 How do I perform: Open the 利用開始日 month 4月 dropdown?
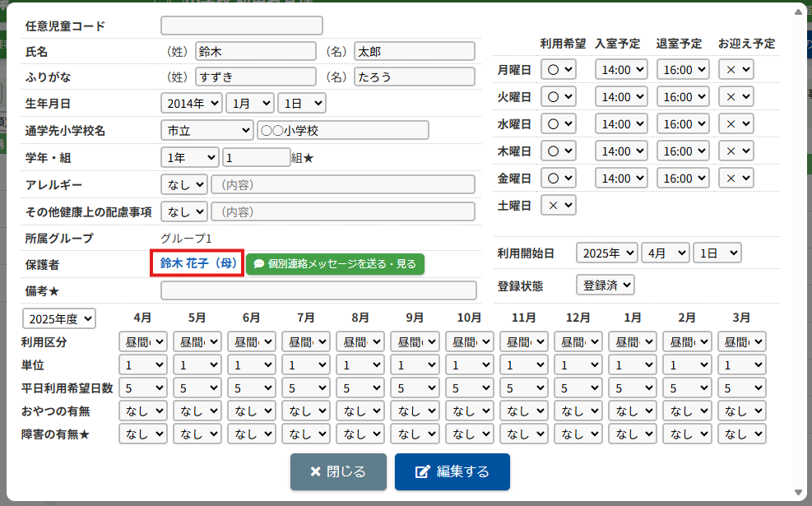(x=665, y=253)
